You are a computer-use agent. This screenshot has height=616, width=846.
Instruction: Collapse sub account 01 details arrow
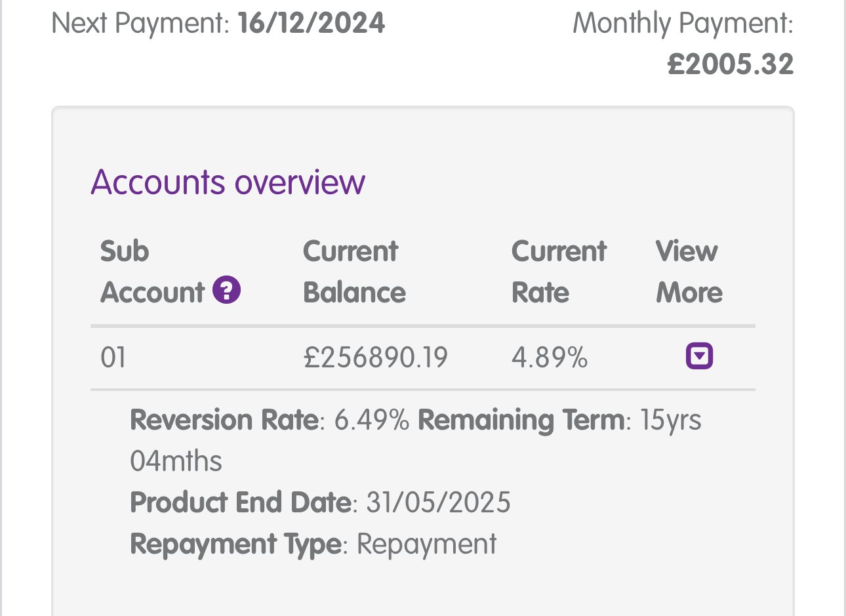click(x=699, y=356)
